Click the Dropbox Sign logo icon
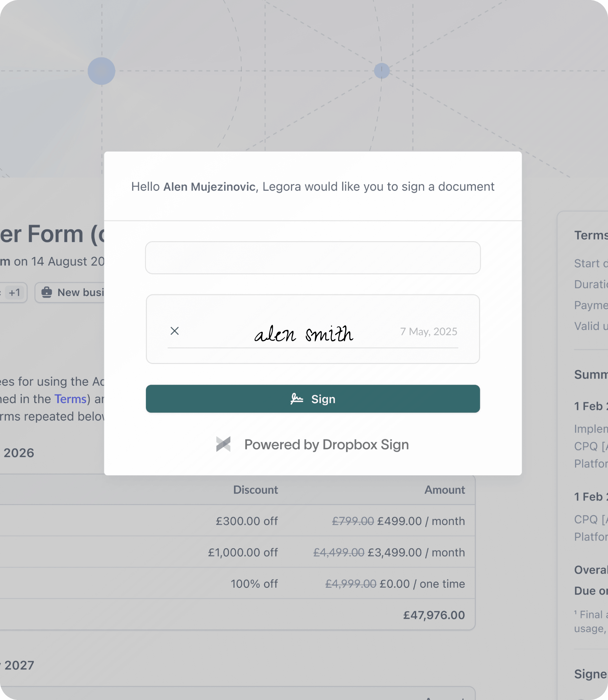 [x=223, y=444]
